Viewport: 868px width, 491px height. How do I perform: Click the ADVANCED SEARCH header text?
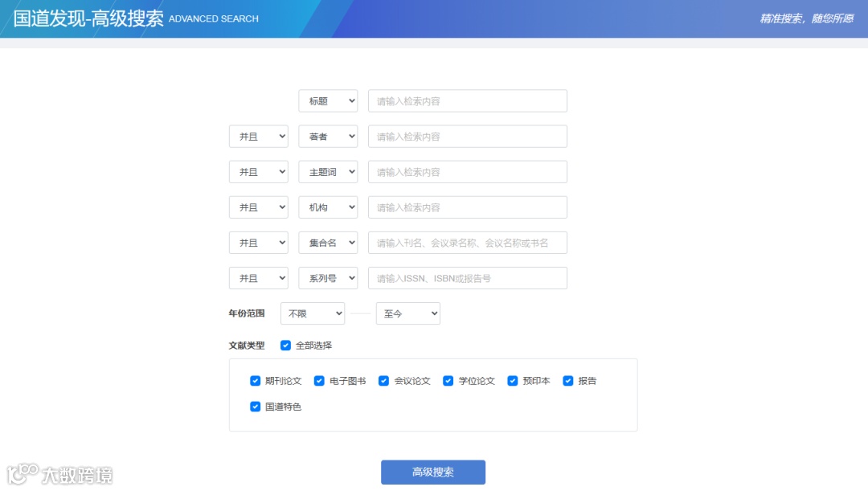214,18
